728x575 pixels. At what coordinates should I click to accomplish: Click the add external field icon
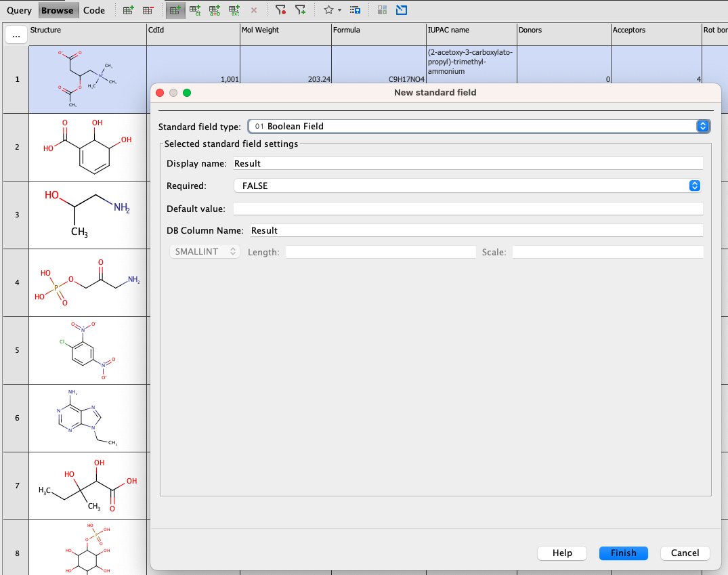click(x=234, y=10)
